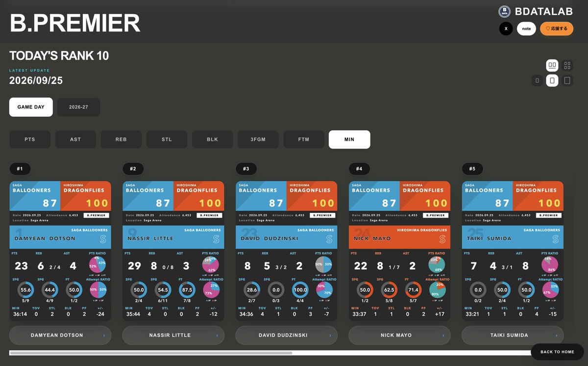Click Nassir Little's 3FG 54.5 ring
Image resolution: width=588 pixels, height=366 pixels.
pos(162,290)
